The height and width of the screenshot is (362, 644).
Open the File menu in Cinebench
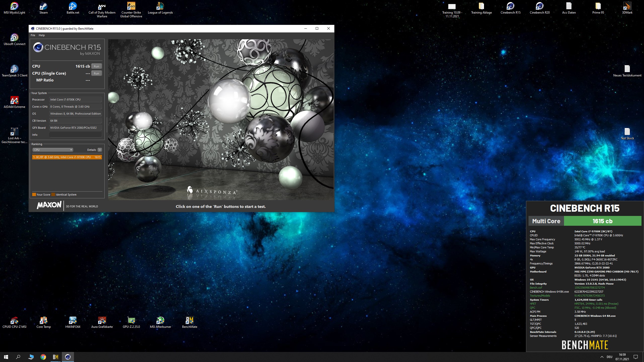33,35
